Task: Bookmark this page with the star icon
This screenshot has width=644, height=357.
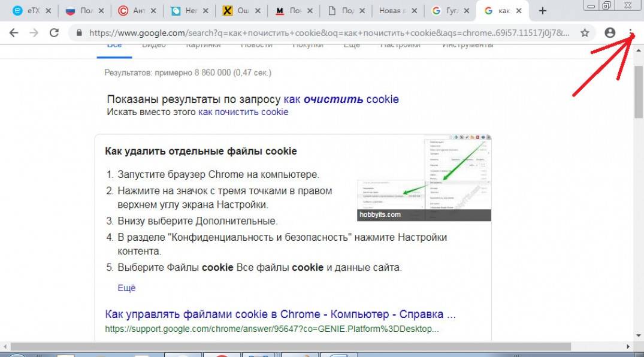Action: coord(585,33)
